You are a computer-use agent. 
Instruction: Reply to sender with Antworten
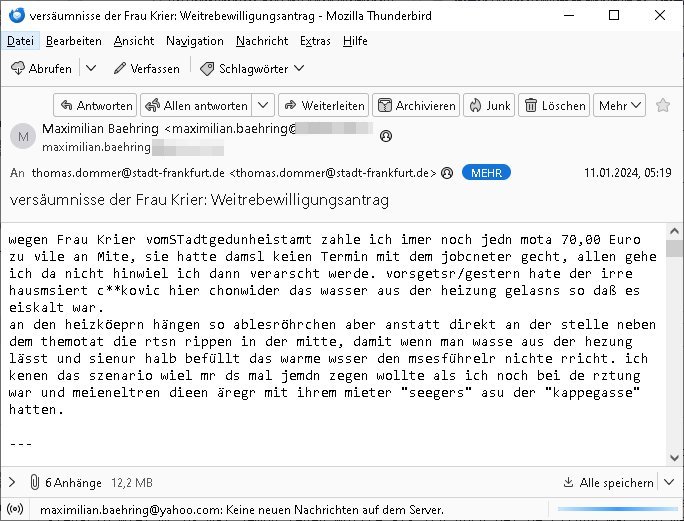click(95, 105)
